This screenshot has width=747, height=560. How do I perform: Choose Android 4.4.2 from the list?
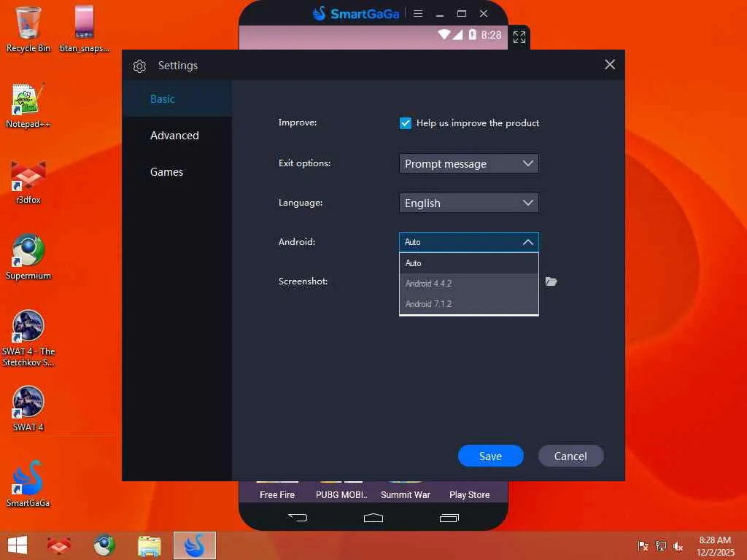pos(469,284)
